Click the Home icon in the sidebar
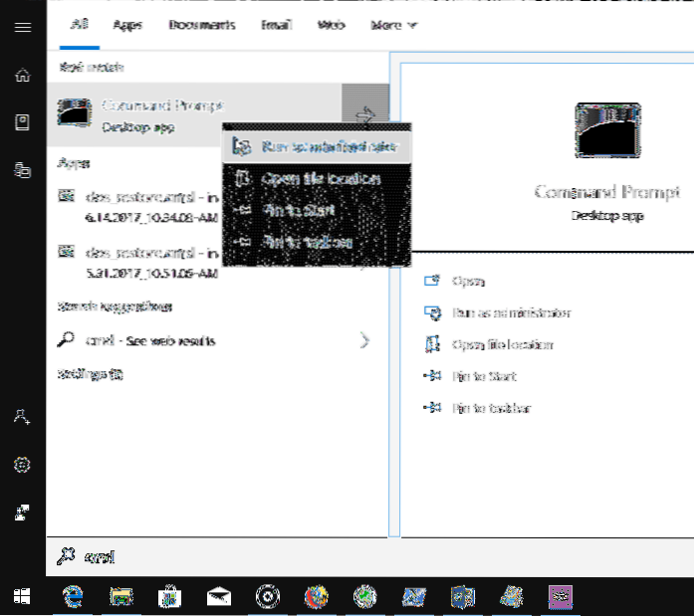The width and height of the screenshot is (694, 616). click(22, 75)
